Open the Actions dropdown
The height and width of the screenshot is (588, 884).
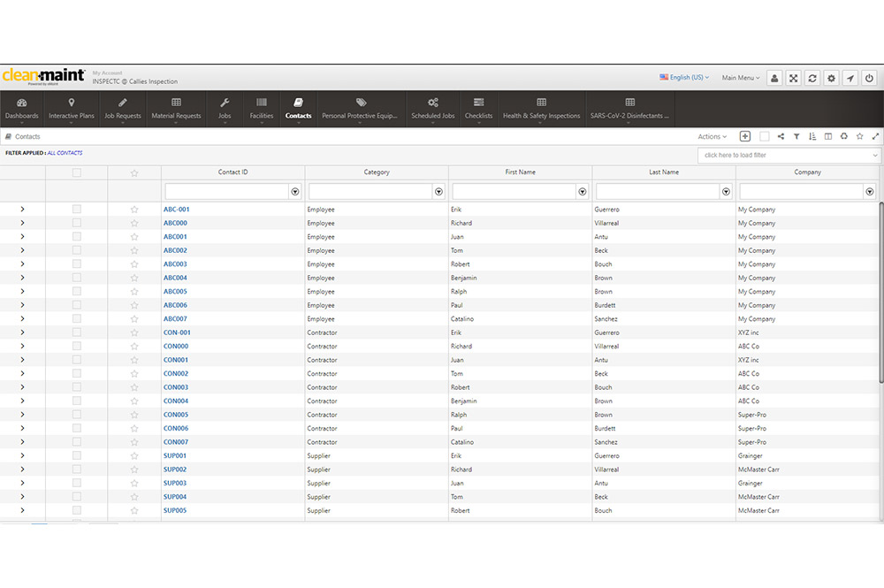click(712, 136)
